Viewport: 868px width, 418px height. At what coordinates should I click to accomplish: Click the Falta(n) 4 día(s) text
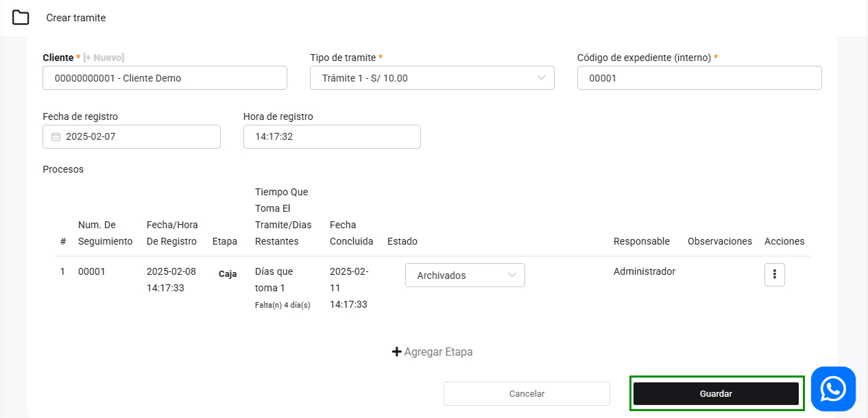click(282, 305)
